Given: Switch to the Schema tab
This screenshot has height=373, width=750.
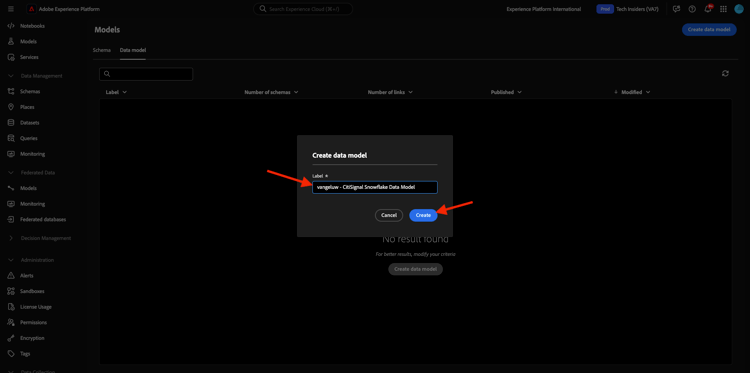Looking at the screenshot, I should pos(102,50).
